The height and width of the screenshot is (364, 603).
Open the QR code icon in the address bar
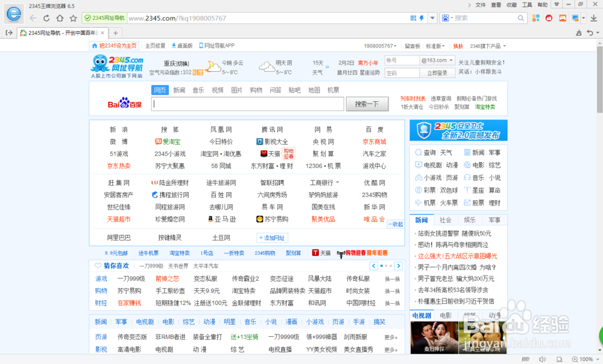coord(413,18)
